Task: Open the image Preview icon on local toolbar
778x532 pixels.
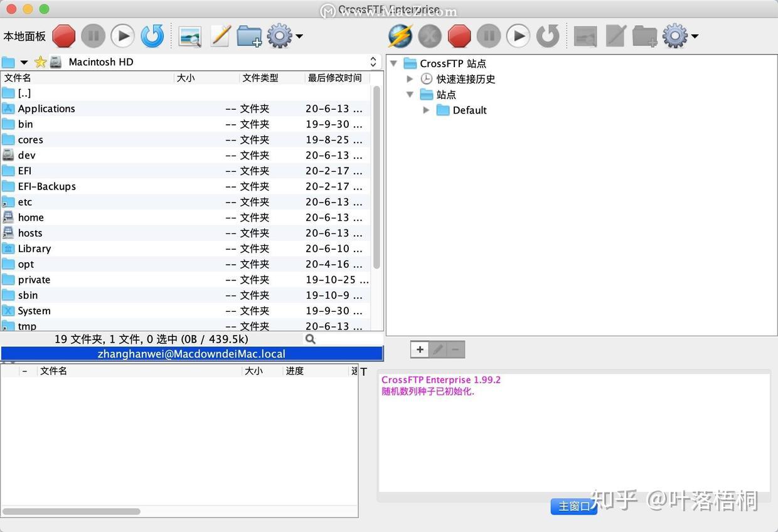Action: [x=189, y=36]
